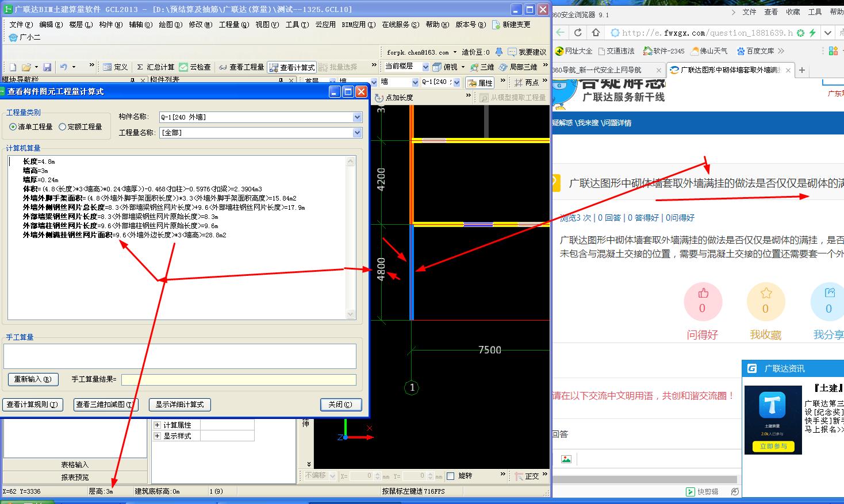Open 在线服务(S) menu
This screenshot has height=504, width=844.
401,25
